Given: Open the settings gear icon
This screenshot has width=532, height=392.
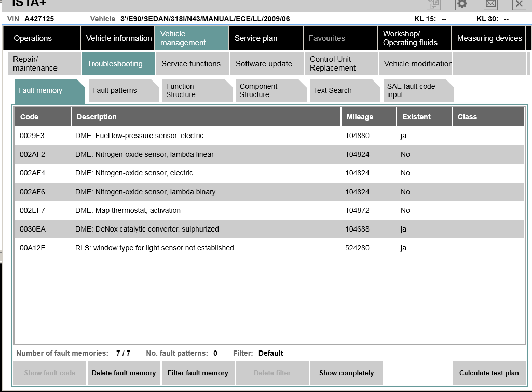Looking at the screenshot, I should coord(462,4).
